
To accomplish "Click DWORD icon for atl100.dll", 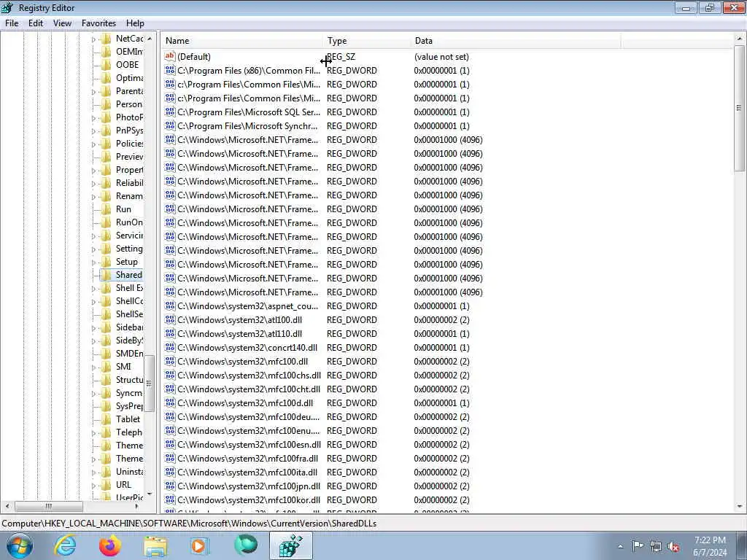I will point(169,319).
